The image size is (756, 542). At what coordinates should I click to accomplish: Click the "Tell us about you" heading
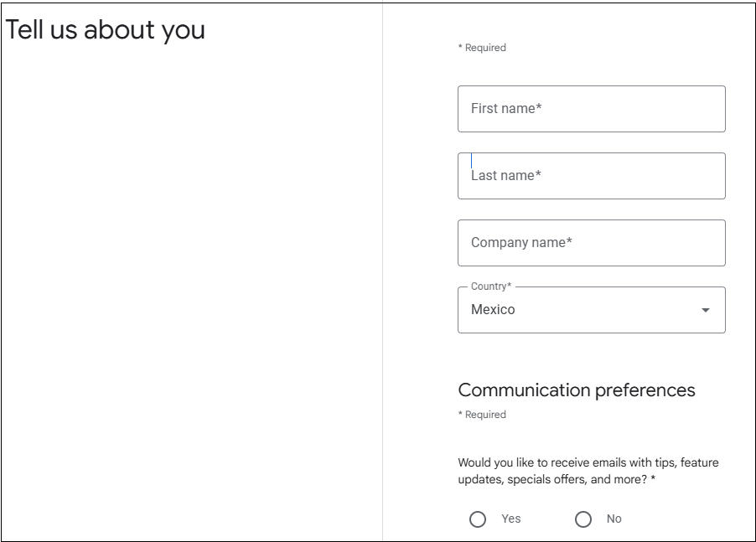[x=106, y=29]
